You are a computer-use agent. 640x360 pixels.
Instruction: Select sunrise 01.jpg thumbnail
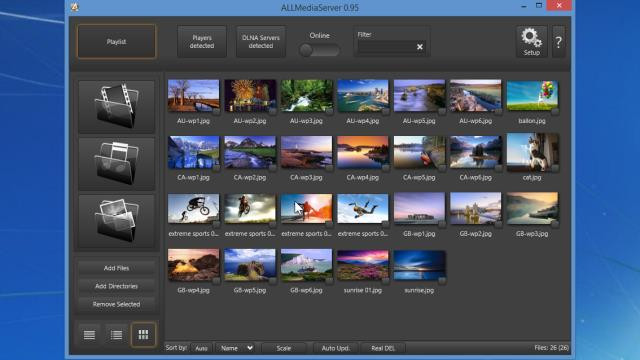pos(363,265)
